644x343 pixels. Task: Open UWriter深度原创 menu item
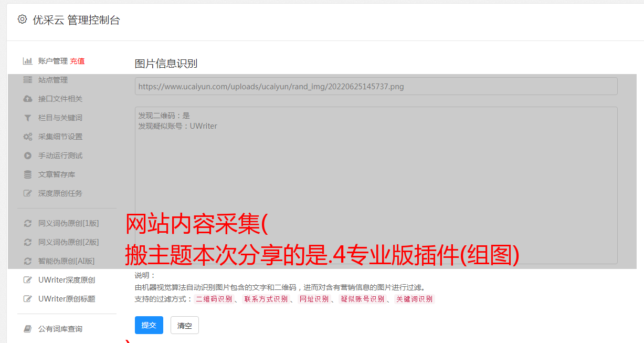click(67, 280)
